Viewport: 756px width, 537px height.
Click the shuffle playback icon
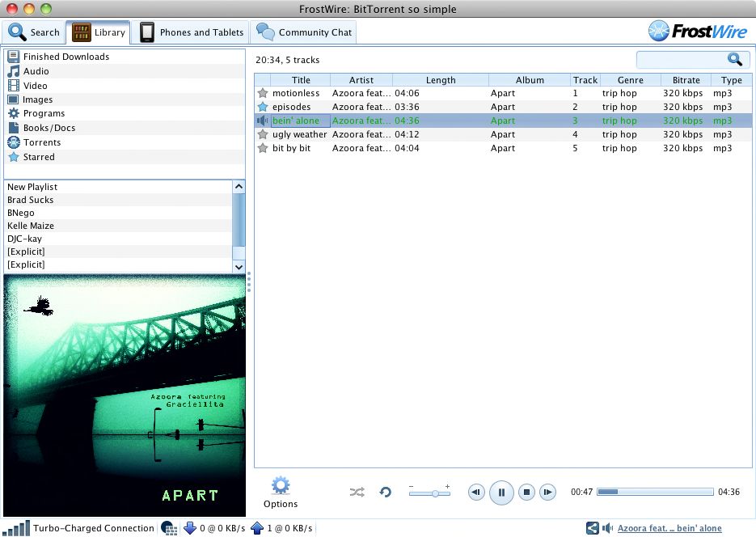point(357,492)
